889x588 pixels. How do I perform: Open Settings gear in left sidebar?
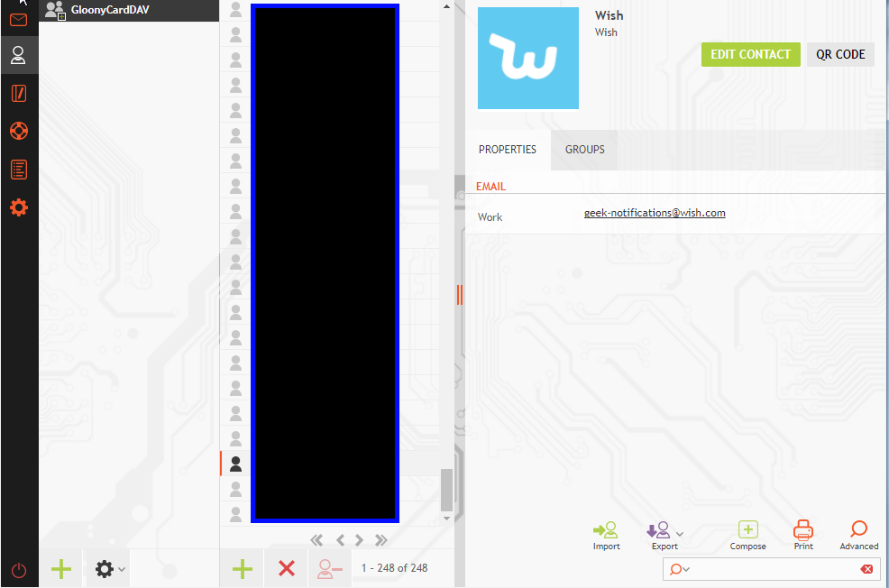(19, 207)
